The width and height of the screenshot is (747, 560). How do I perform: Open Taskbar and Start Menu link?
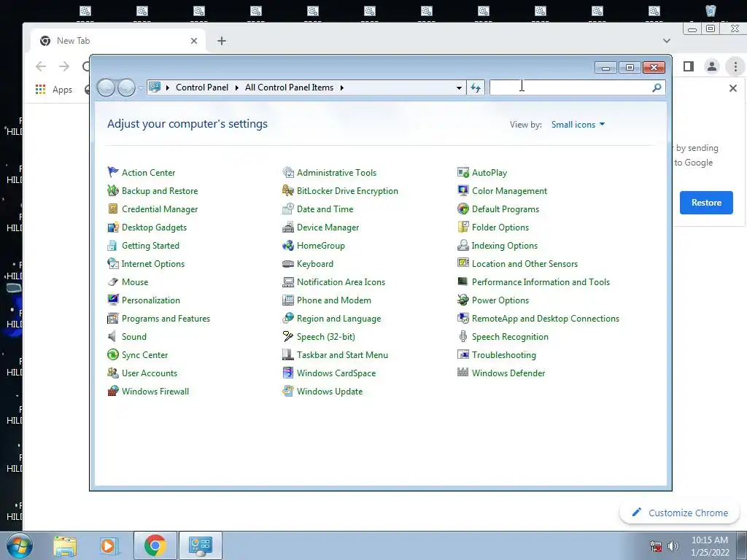(343, 355)
